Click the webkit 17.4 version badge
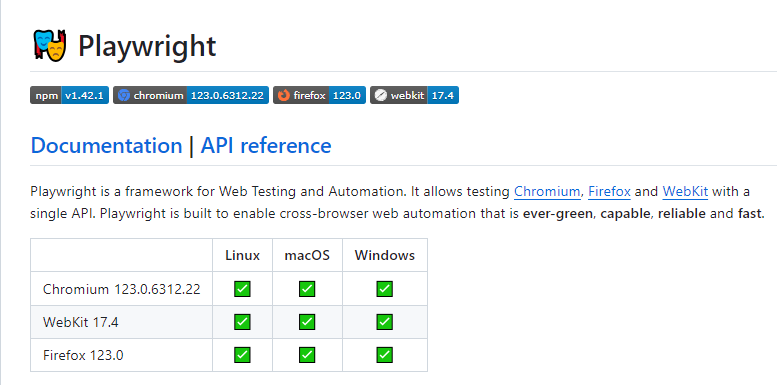This screenshot has height=385, width=781. click(414, 95)
